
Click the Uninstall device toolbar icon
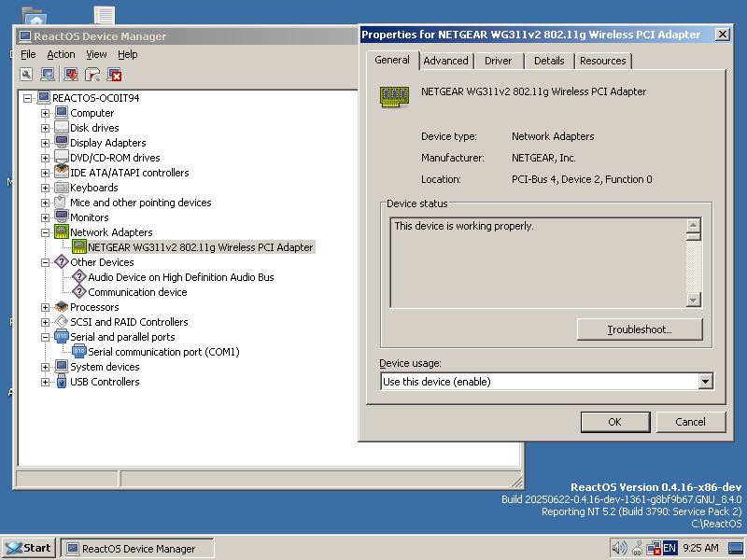(114, 75)
